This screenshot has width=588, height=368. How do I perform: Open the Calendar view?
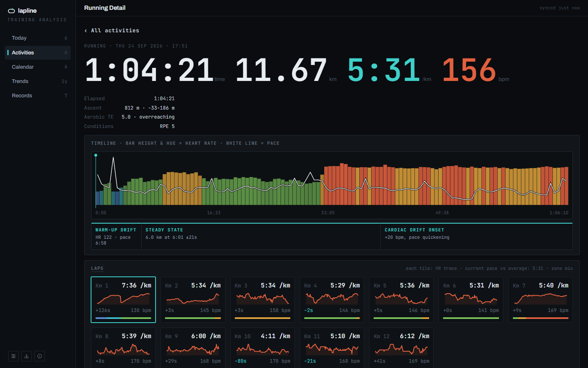click(38, 67)
